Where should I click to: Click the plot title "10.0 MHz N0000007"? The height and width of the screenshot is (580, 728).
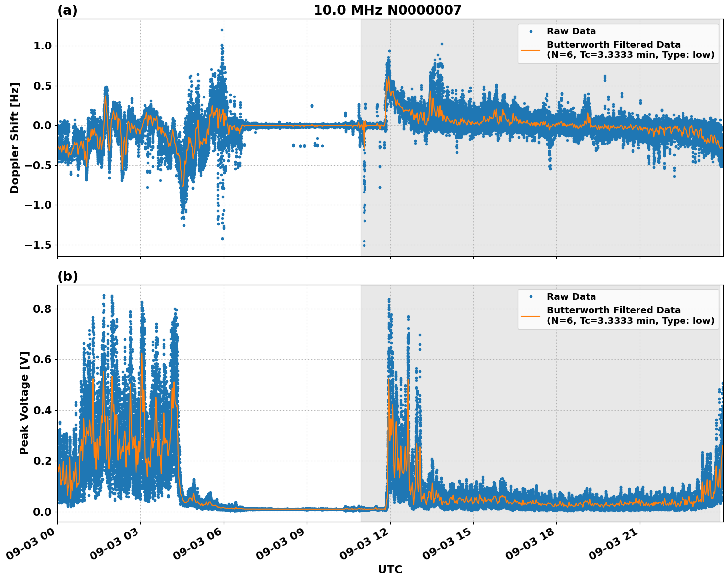387,10
